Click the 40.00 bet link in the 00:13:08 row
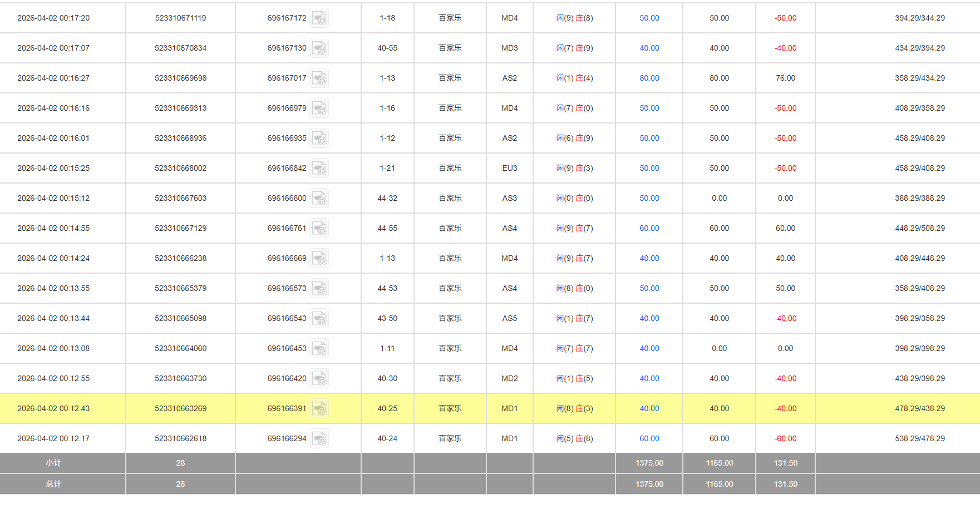 (649, 349)
